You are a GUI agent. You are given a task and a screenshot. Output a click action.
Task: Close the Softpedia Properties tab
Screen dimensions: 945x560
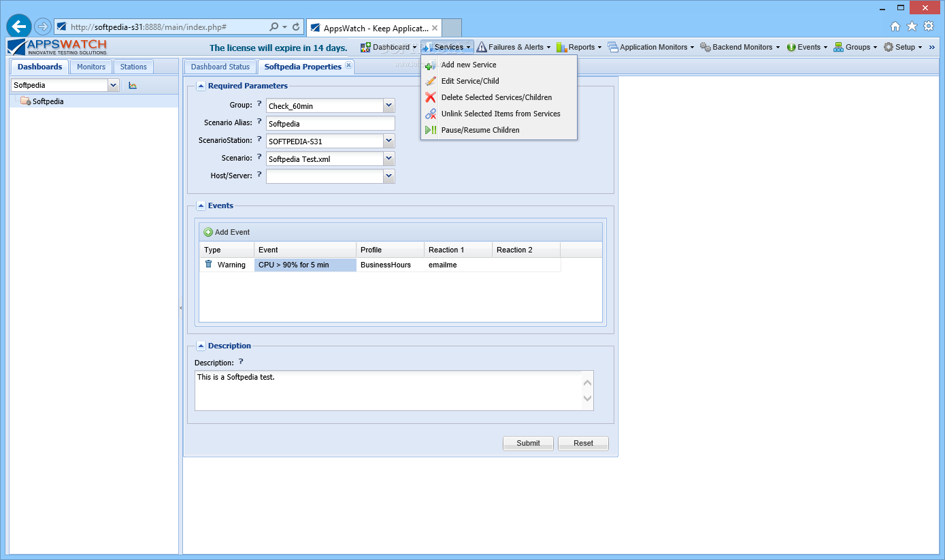pos(348,65)
